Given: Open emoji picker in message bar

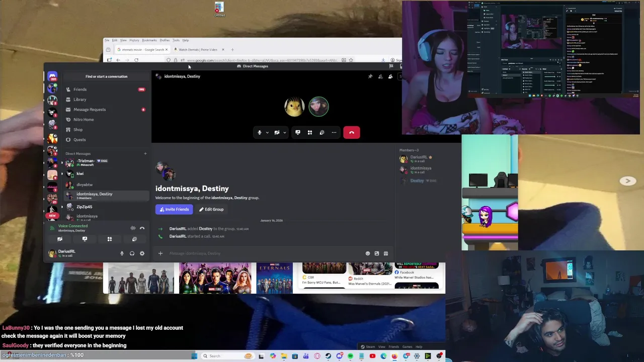Looking at the screenshot, I should tap(368, 253).
